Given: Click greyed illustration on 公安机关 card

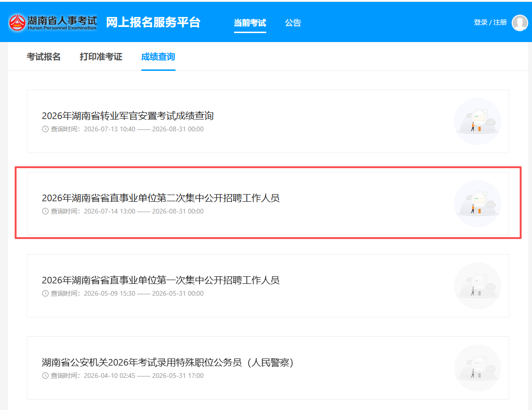Looking at the screenshot, I should coord(478,368).
